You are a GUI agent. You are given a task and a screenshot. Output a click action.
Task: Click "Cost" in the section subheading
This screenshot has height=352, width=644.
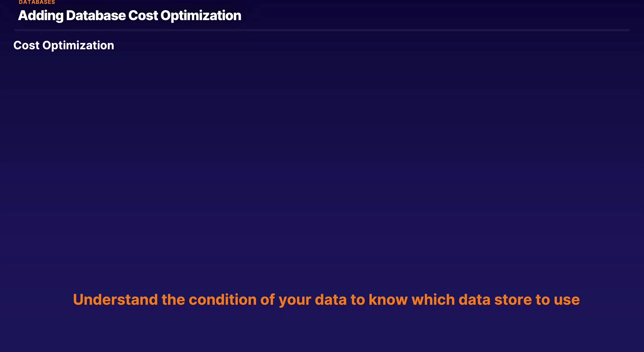[26, 45]
